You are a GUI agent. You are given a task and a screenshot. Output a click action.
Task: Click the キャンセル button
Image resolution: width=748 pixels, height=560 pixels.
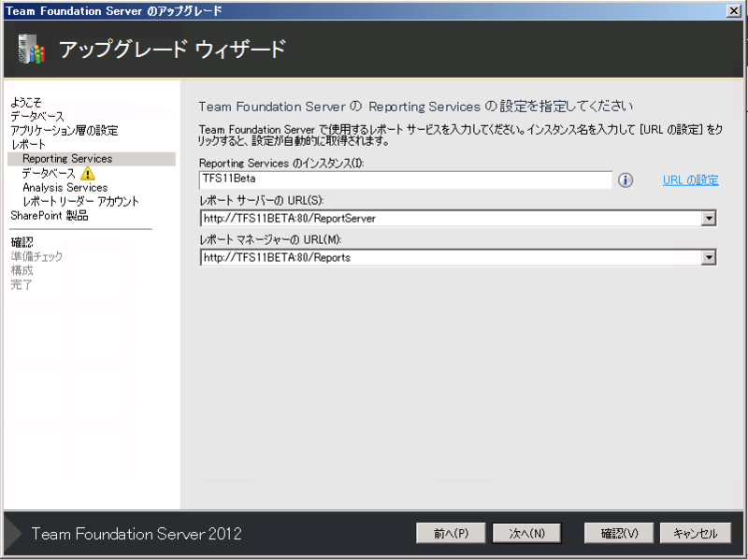coord(695,533)
